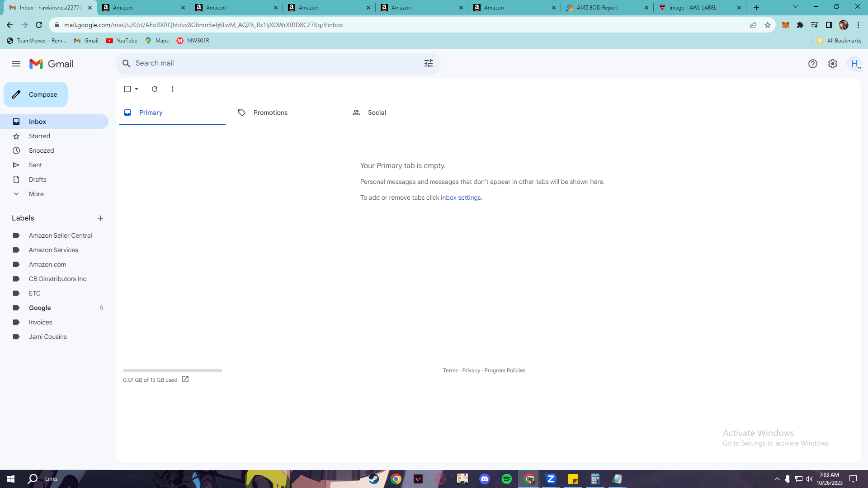The width and height of the screenshot is (868, 488).
Task: Open Maps bookmark
Action: click(157, 41)
